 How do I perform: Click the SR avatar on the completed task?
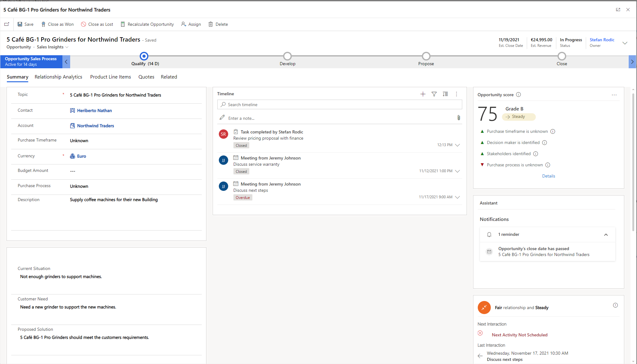click(x=224, y=134)
